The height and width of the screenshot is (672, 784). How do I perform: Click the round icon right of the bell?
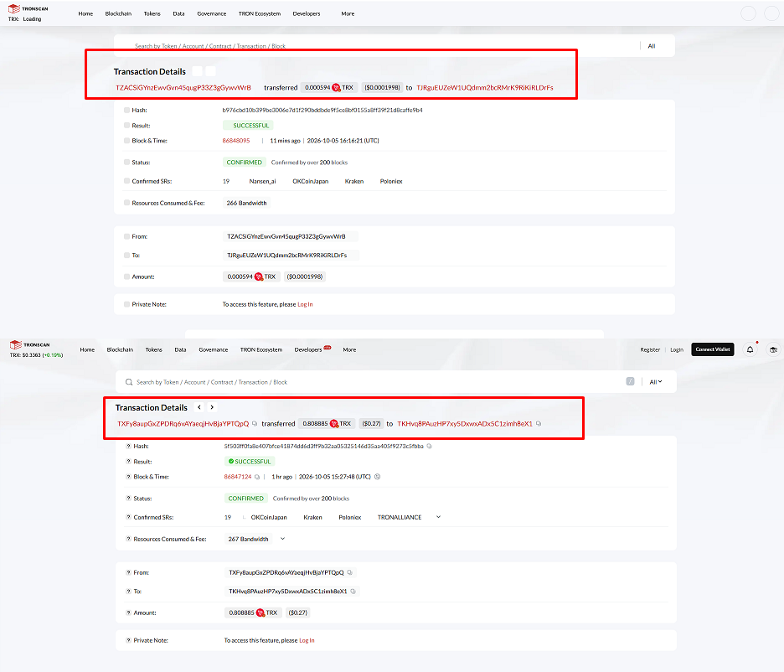[x=773, y=349]
